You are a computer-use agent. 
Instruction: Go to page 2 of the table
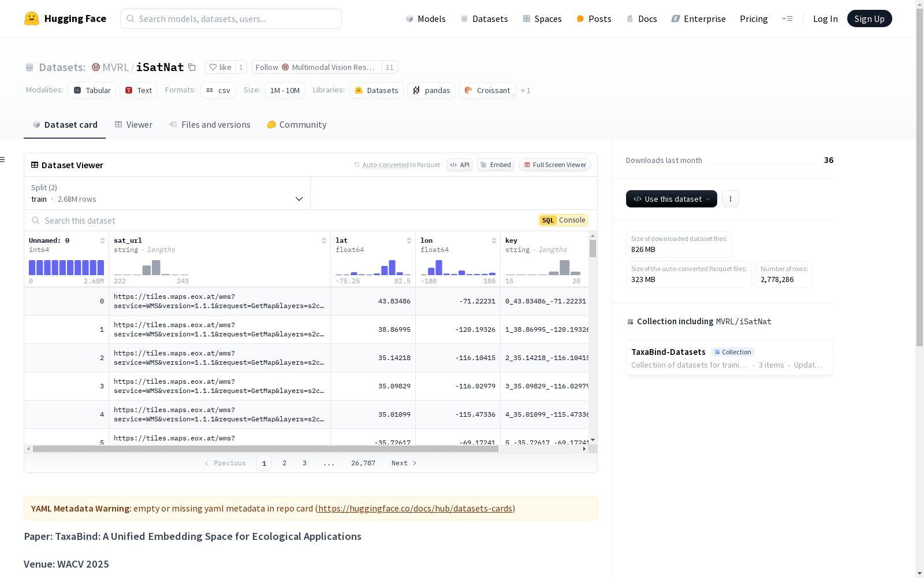284,463
